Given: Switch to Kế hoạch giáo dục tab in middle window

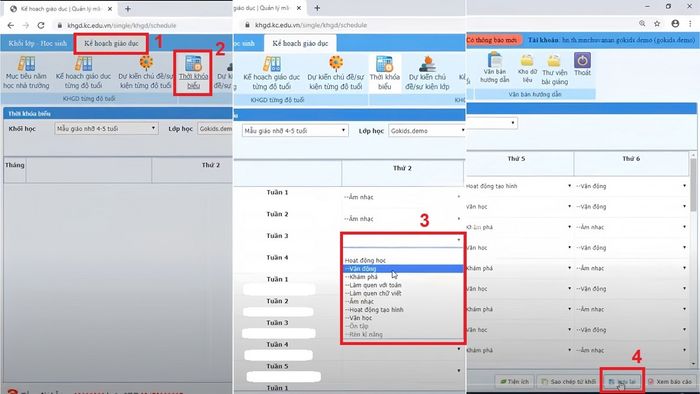Looking at the screenshot, I should [300, 43].
